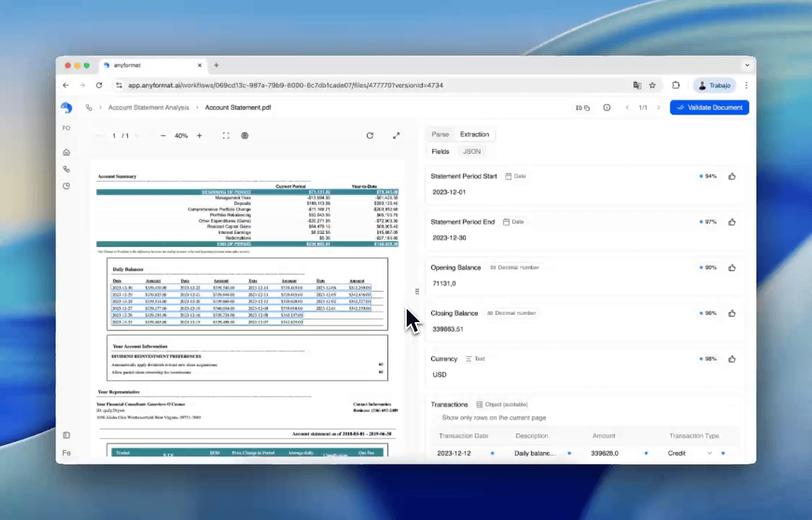Image resolution: width=812 pixels, height=520 pixels.
Task: Go to the next document arrow
Action: (x=659, y=108)
